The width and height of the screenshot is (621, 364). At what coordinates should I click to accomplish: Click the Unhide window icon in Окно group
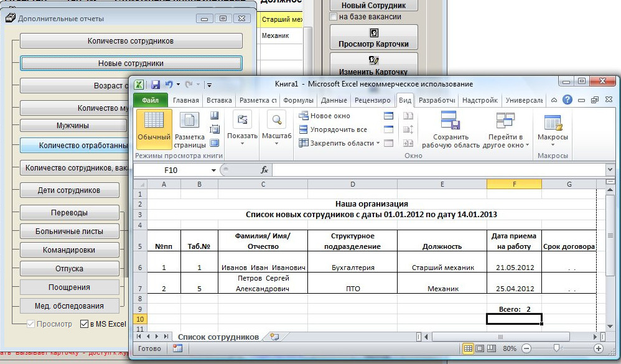pyautogui.click(x=388, y=143)
